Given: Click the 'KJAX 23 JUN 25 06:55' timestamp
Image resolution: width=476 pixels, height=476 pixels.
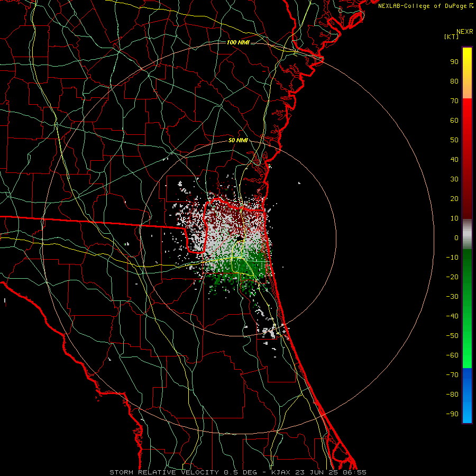Looking at the screenshot, I should click(319, 472).
